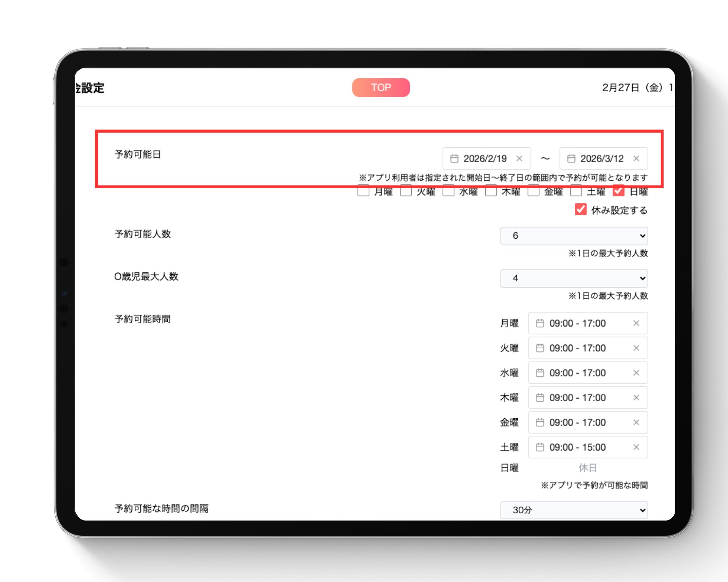Open the 0歳児最大人数 dropdown
728x582 pixels.
(574, 278)
